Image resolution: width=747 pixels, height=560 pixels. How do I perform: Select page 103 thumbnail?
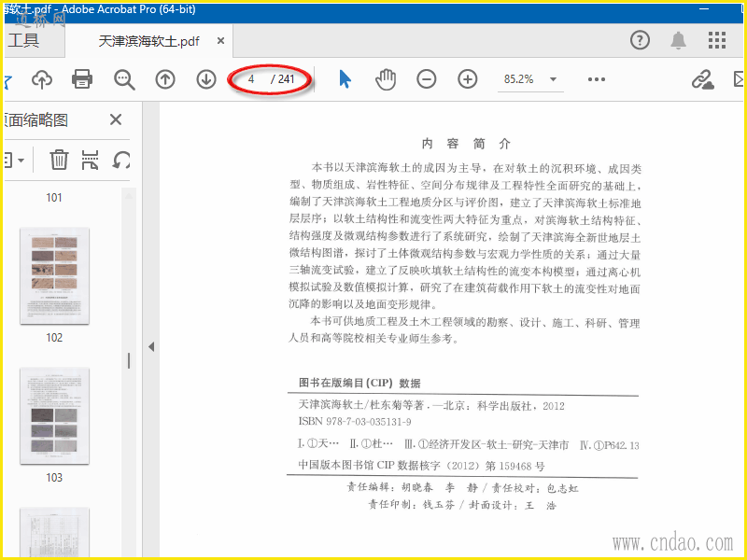pyautogui.click(x=54, y=415)
